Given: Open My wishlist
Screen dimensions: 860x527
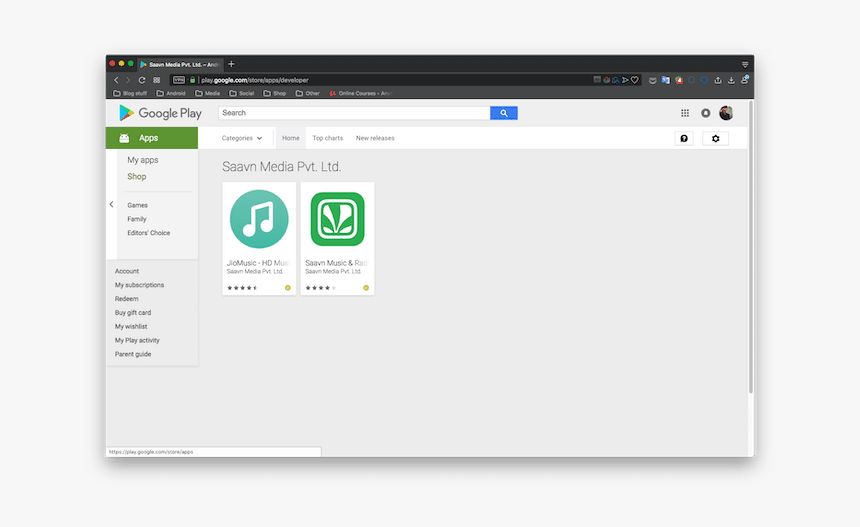Looking at the screenshot, I should (x=131, y=326).
